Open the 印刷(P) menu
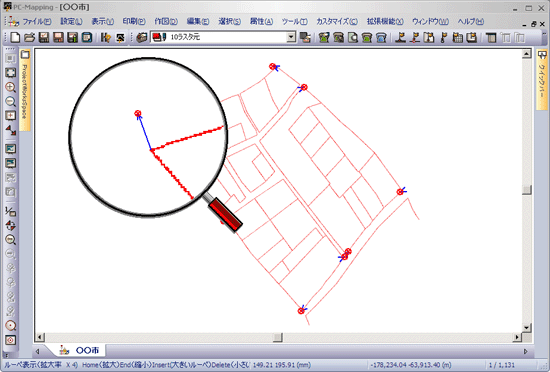550x372 pixels. (134, 22)
